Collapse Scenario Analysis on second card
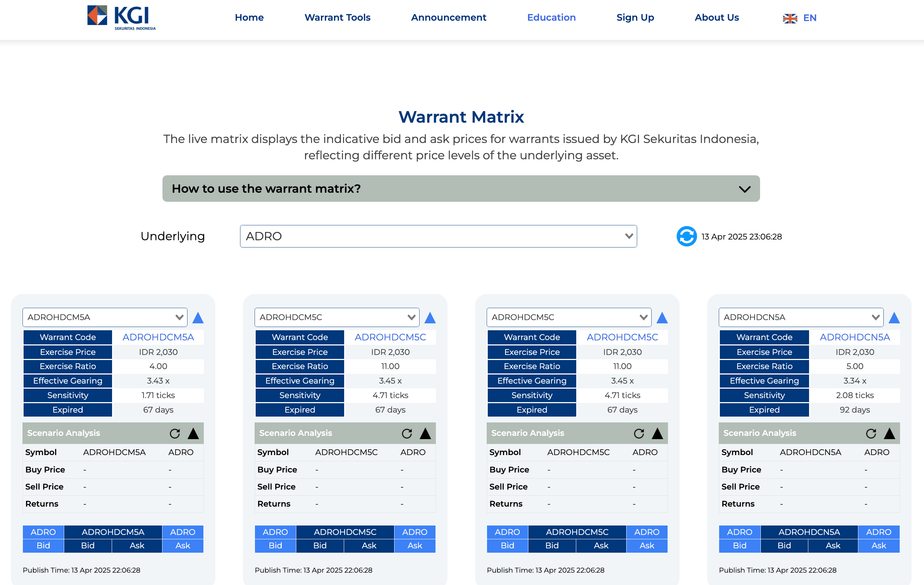Screen dimensions: 924x585 point(425,433)
